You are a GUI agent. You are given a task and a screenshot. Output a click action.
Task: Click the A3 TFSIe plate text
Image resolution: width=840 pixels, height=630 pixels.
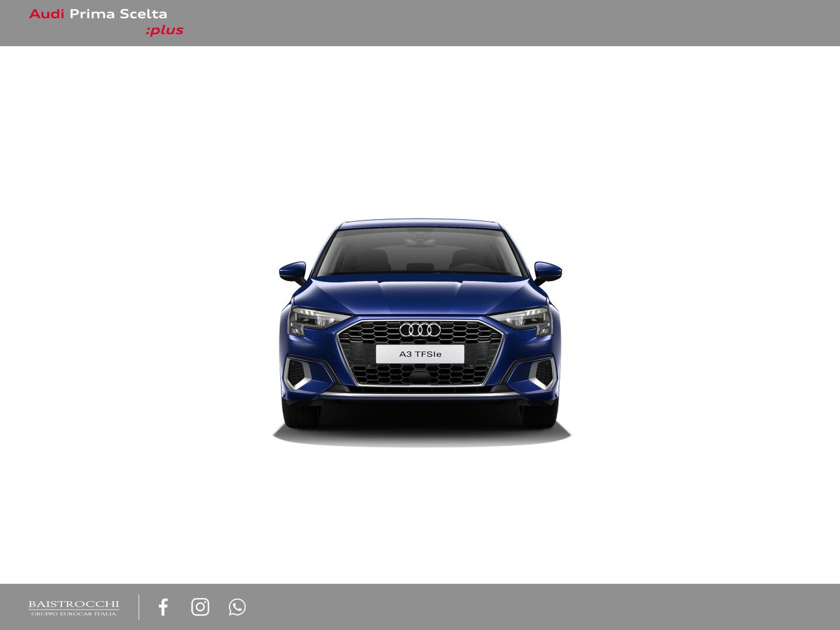click(x=420, y=354)
